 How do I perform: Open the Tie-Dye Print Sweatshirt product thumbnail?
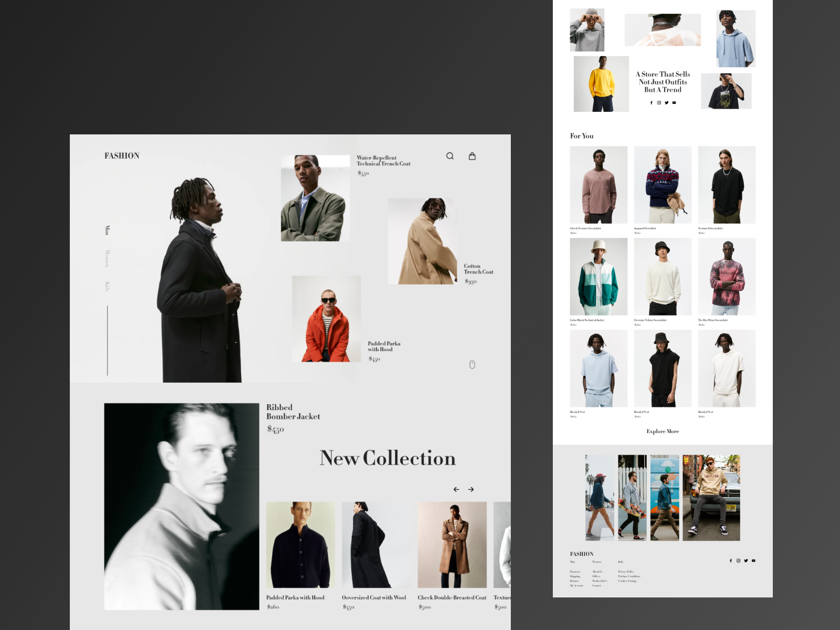[727, 277]
